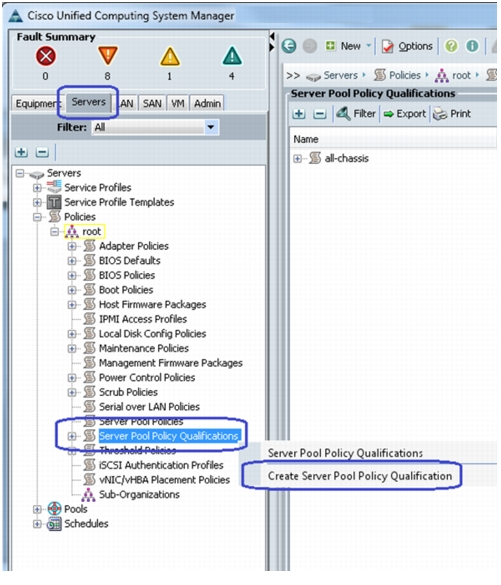Click the green back navigation arrow
Screen dimensions: 501x585
coord(289,46)
